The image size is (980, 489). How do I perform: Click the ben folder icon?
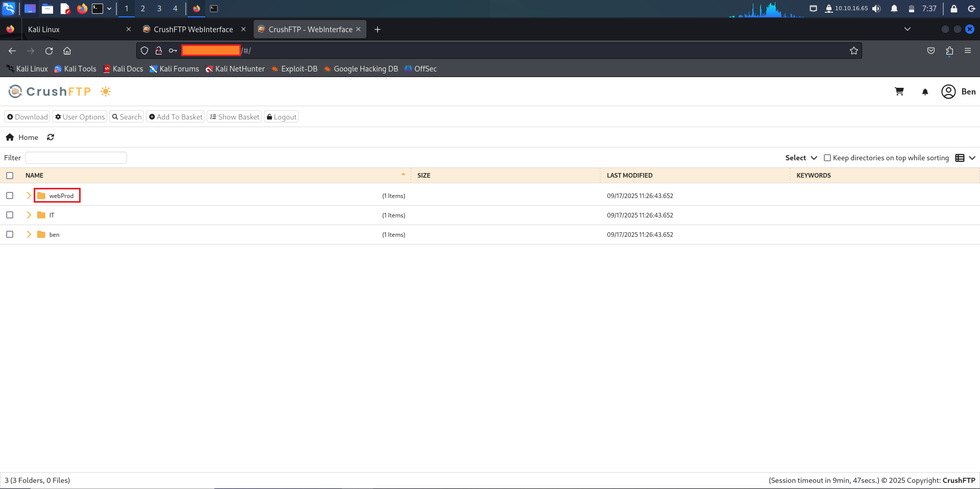[41, 234]
